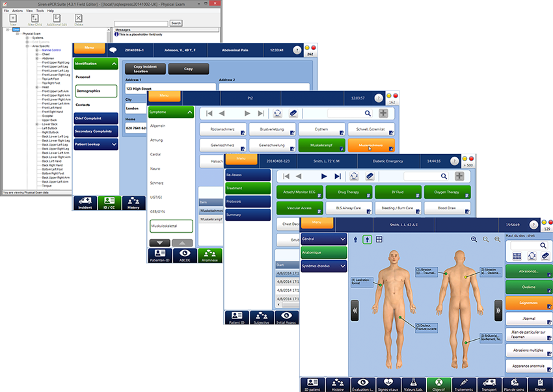Viewport: 553px width, 392px height.
Task: Click the Address 1 field with 123 High Street
Action: click(170, 88)
